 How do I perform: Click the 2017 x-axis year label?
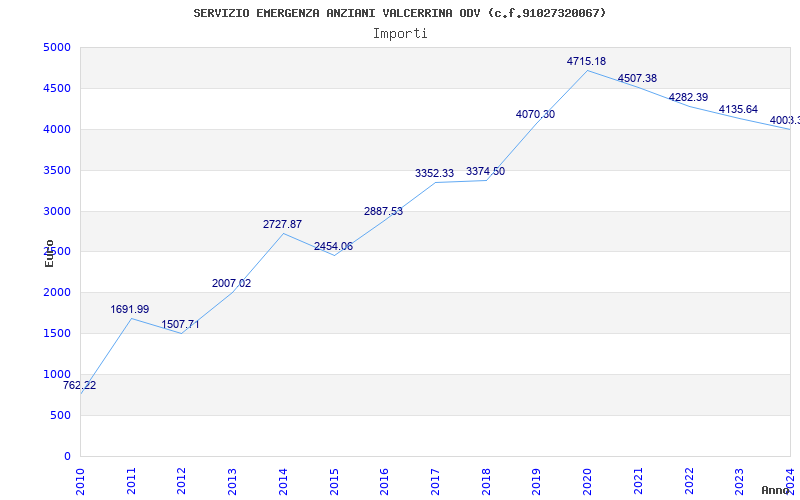point(435,482)
